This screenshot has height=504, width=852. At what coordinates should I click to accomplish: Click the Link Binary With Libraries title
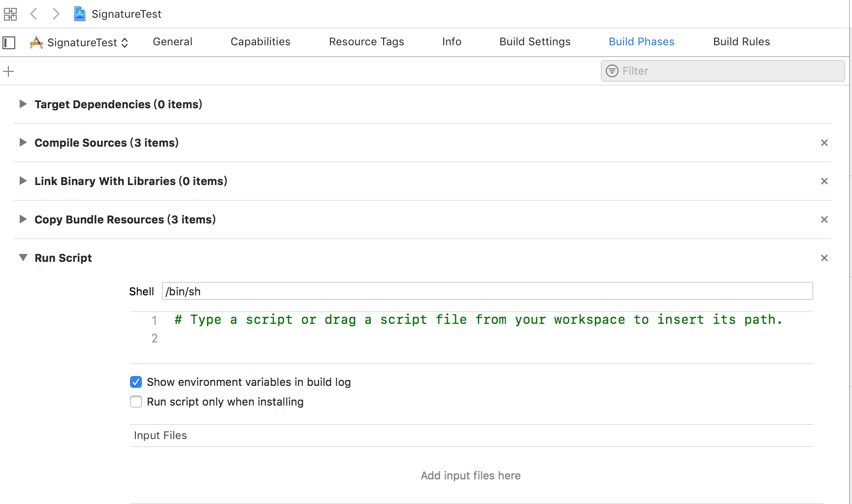131,181
